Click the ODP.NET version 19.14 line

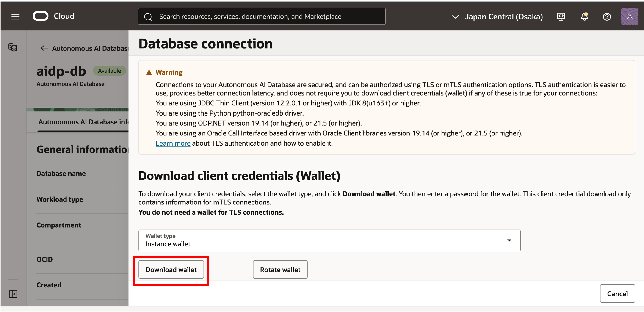tap(259, 123)
